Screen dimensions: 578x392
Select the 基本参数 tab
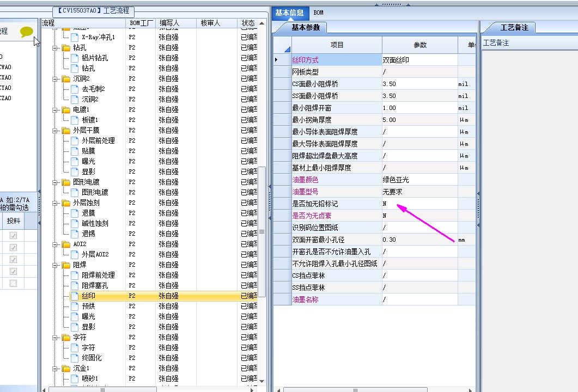[x=306, y=28]
